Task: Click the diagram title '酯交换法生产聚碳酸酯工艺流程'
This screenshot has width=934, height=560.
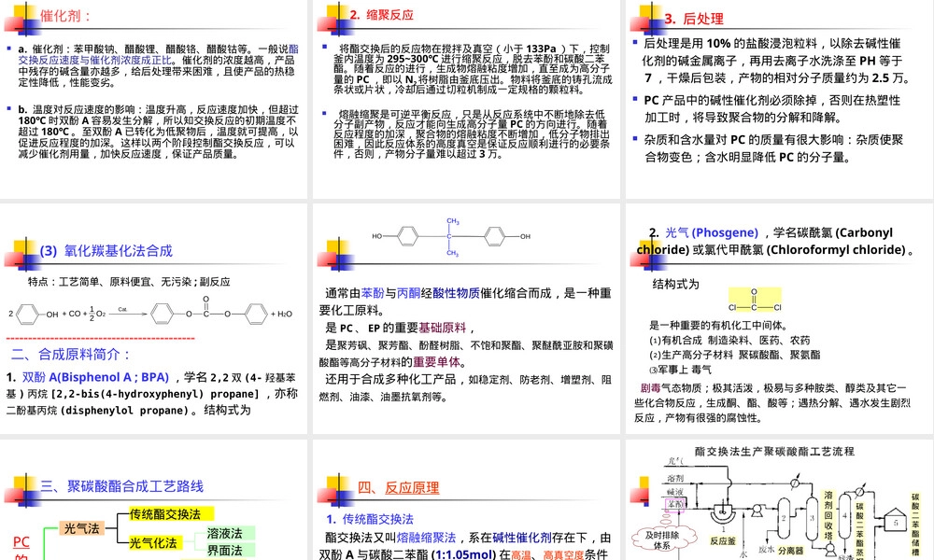Action: tap(775, 452)
